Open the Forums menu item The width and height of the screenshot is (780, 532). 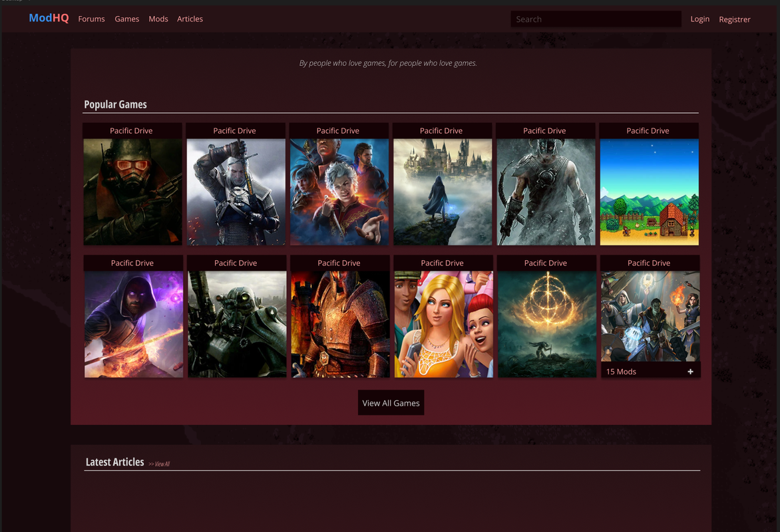coord(92,19)
